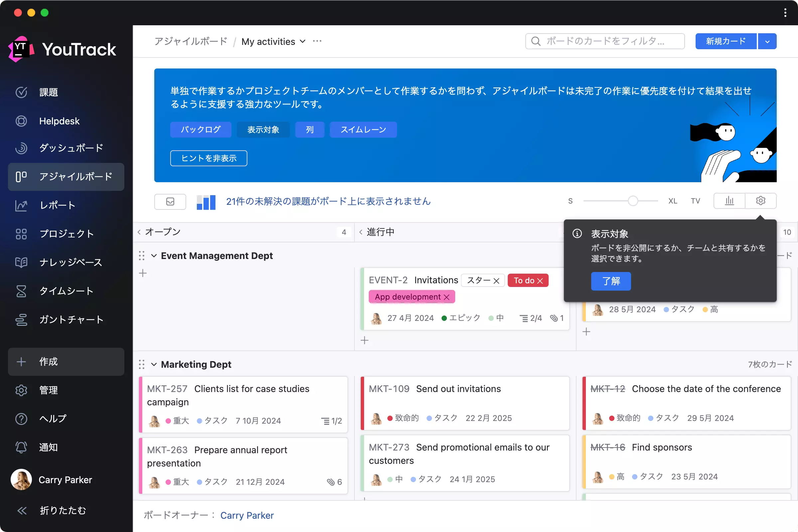Click the 'ヒントを非表示' hide hint button
This screenshot has height=532, width=798.
coord(208,158)
